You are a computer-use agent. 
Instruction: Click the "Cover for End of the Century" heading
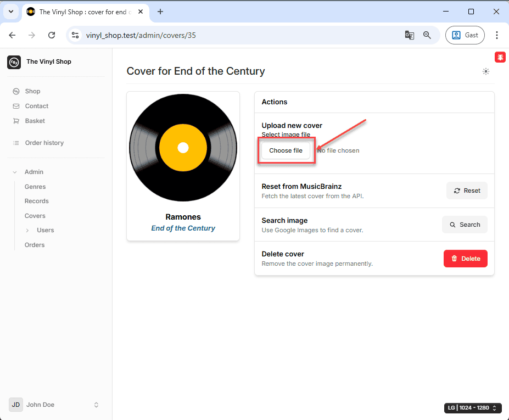[195, 71]
